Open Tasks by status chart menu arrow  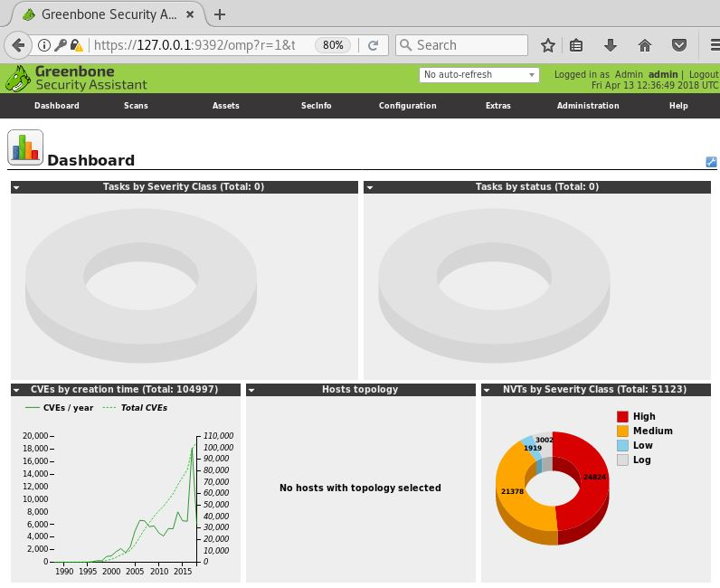pos(369,187)
